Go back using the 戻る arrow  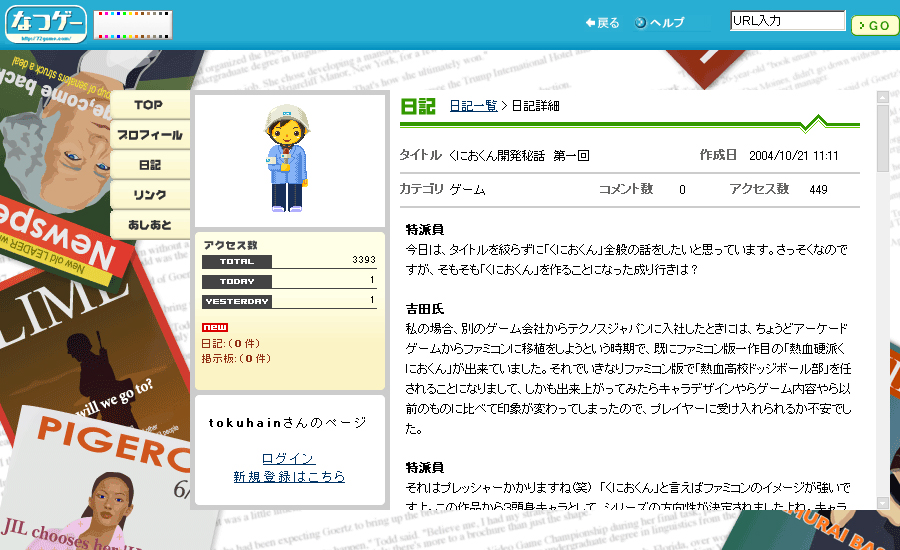point(602,23)
